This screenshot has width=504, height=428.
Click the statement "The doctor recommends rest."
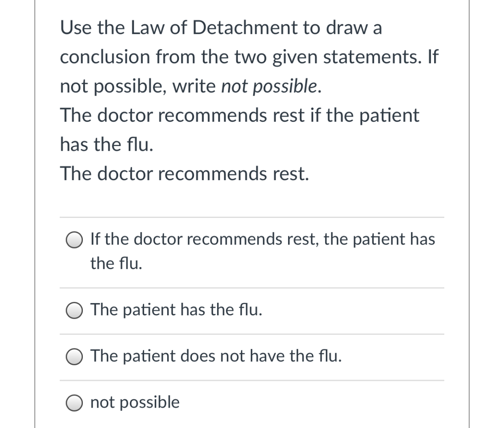[184, 173]
